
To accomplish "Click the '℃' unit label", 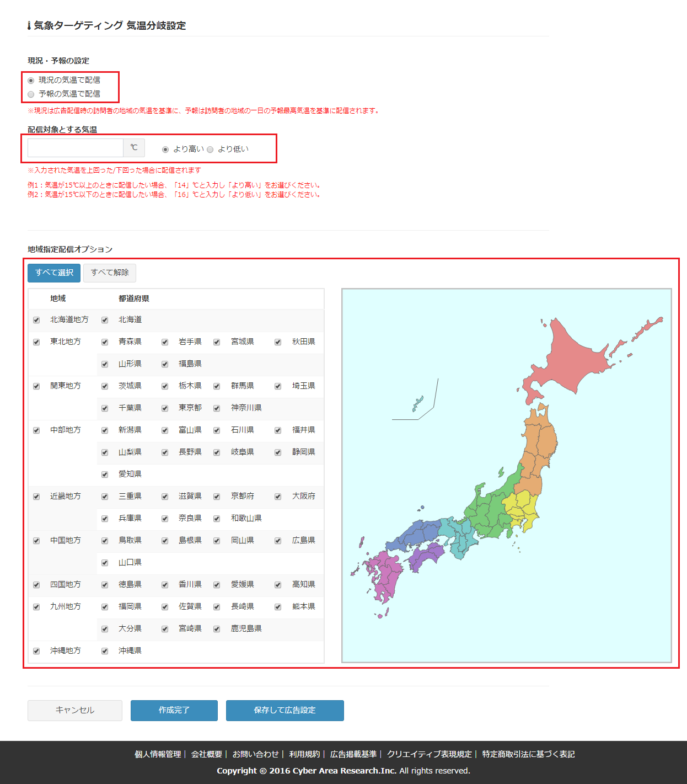I will [134, 148].
